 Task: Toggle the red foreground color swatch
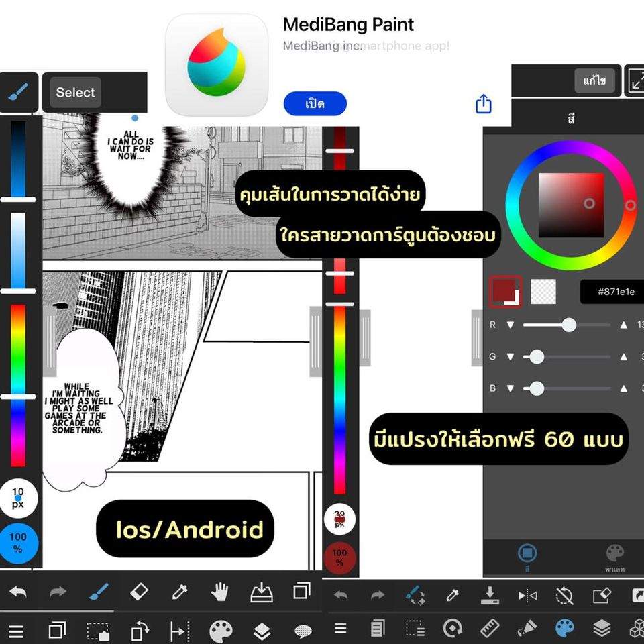pos(505,292)
